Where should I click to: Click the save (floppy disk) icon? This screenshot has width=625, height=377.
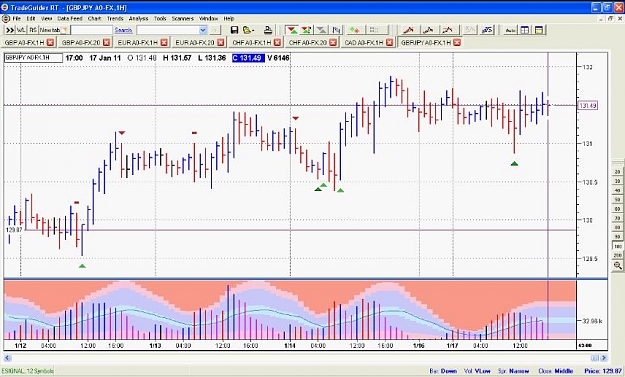pyautogui.click(x=234, y=30)
